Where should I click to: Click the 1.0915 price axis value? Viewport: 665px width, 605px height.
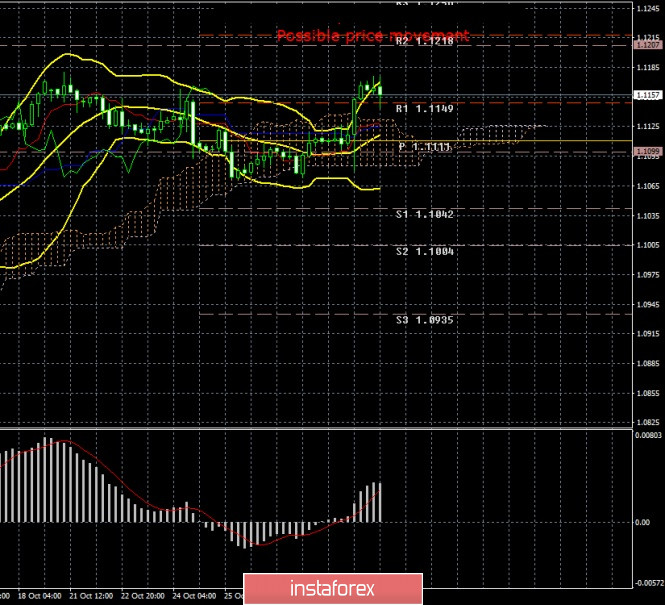pos(648,334)
